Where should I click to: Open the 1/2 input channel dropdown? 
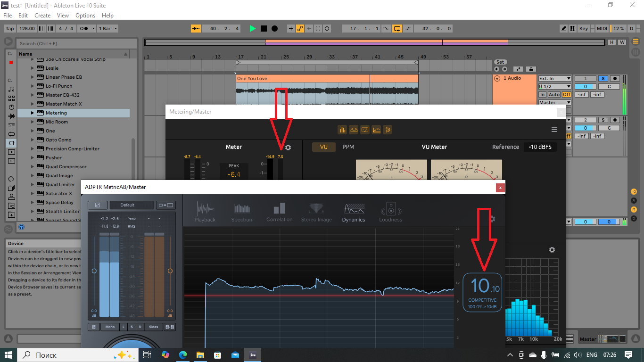[x=554, y=87]
